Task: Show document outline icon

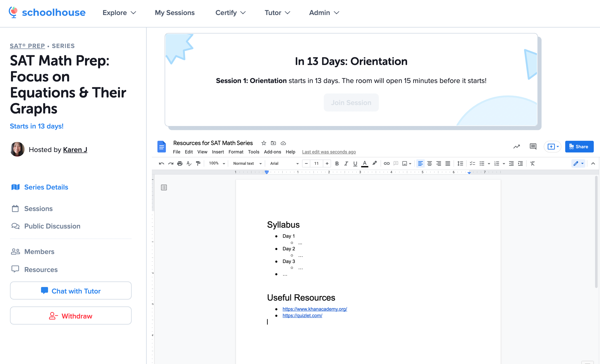Action: click(x=164, y=187)
